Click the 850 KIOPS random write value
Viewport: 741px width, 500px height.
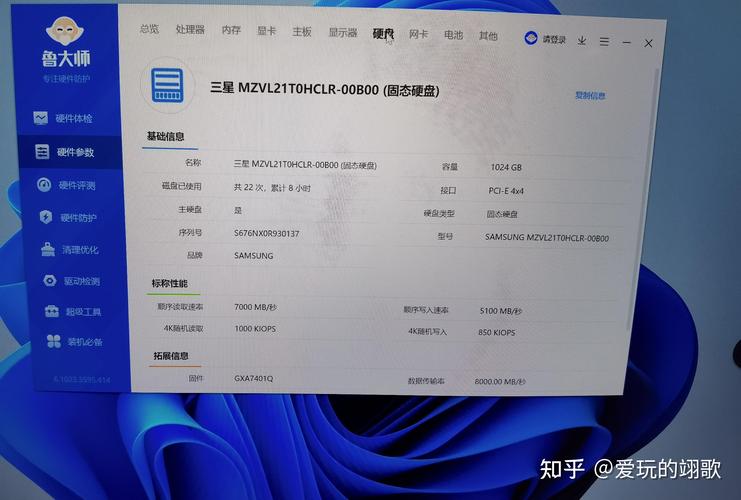(497, 332)
